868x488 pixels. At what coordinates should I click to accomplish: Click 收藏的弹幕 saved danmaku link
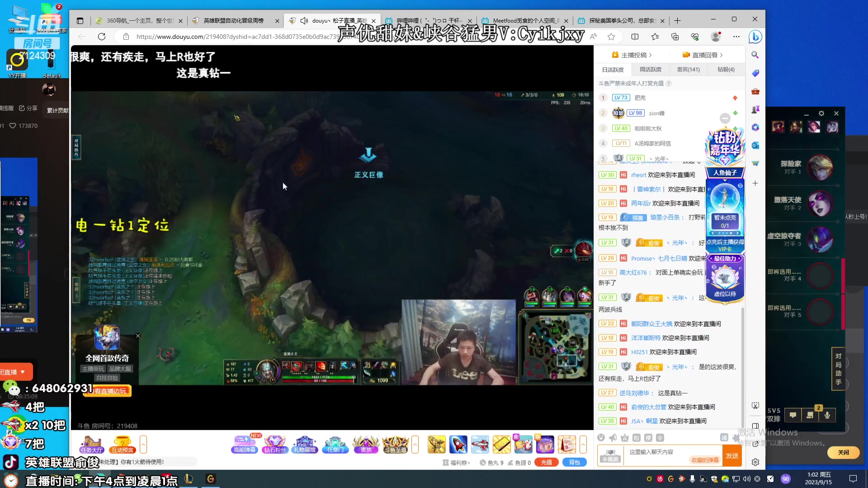coord(705,460)
